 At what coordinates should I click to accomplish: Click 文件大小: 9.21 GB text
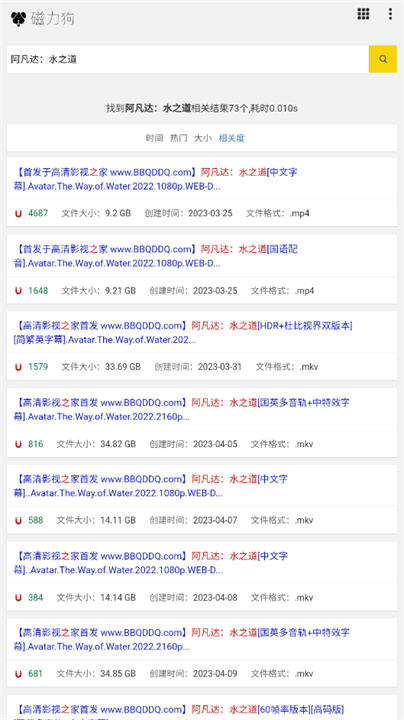[99, 291]
